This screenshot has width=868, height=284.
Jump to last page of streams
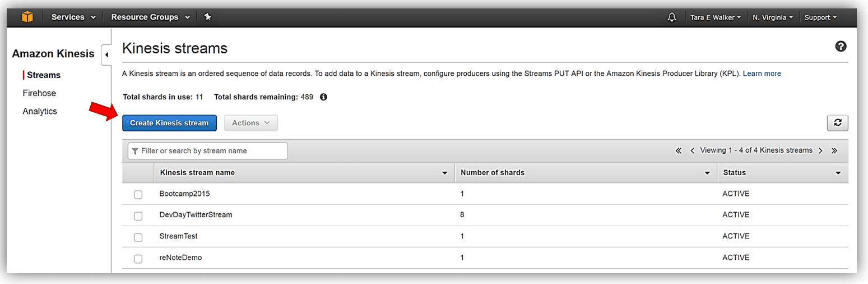[834, 150]
